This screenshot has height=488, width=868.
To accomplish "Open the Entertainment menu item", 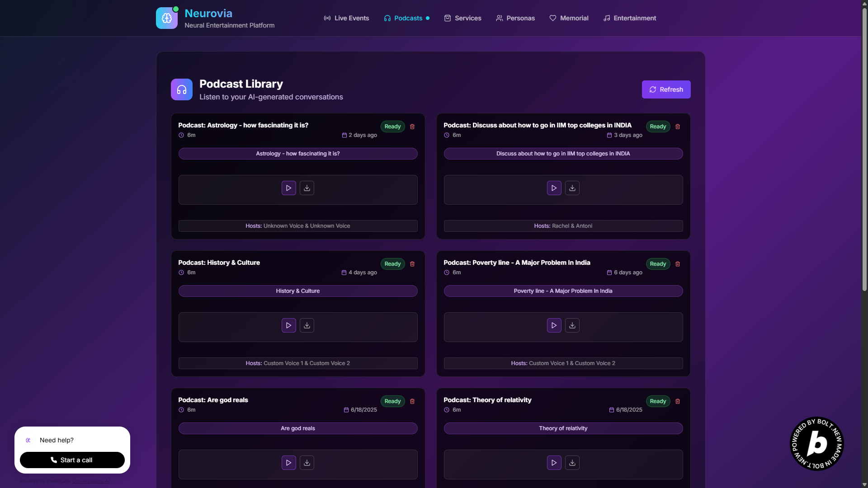I will tap(629, 18).
